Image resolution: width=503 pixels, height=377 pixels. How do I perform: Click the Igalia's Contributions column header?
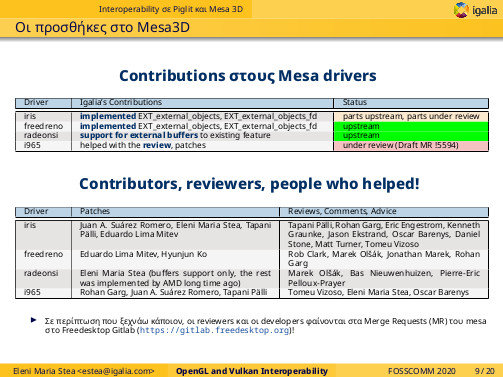(121, 102)
